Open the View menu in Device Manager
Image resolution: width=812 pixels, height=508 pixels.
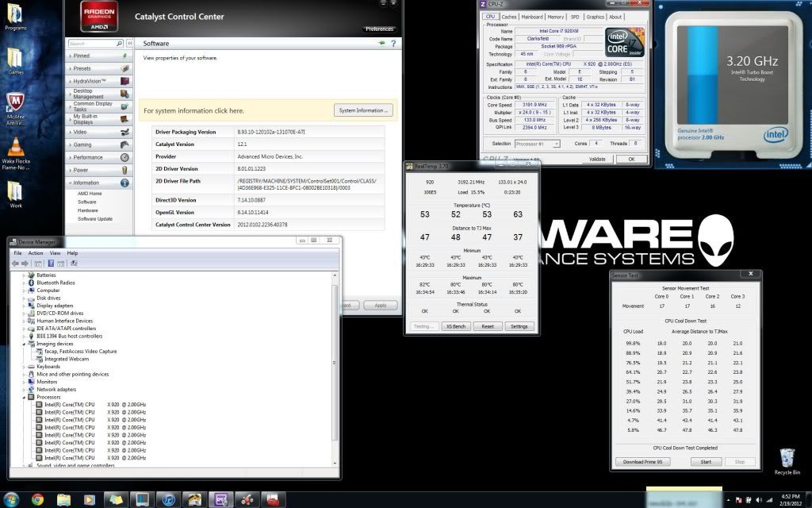(x=55, y=253)
